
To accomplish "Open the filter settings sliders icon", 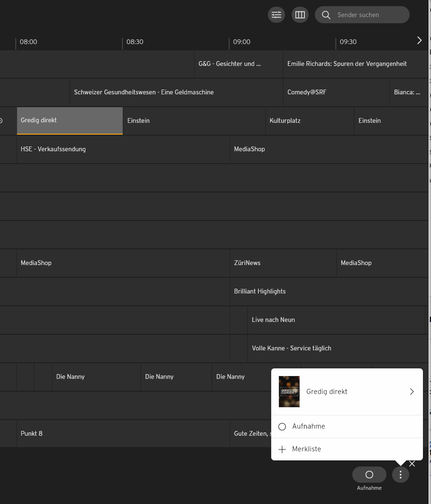I will tap(276, 15).
